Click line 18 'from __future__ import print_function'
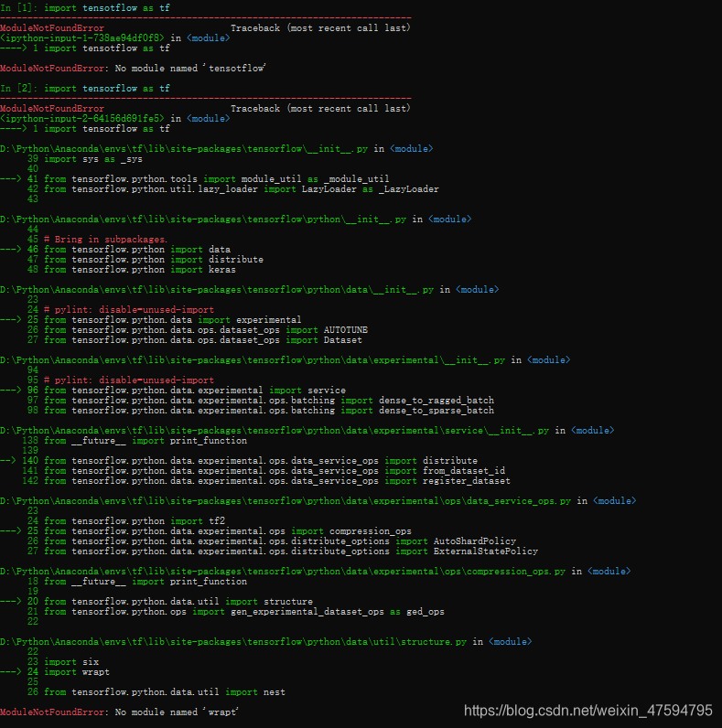722x728 pixels. pos(137,582)
